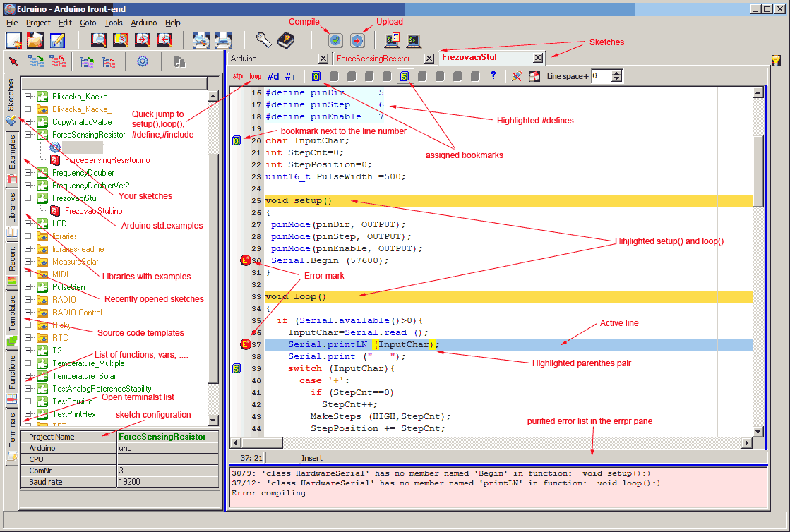The height and width of the screenshot is (532, 790).
Task: Open the Arduino menu
Action: [x=143, y=23]
